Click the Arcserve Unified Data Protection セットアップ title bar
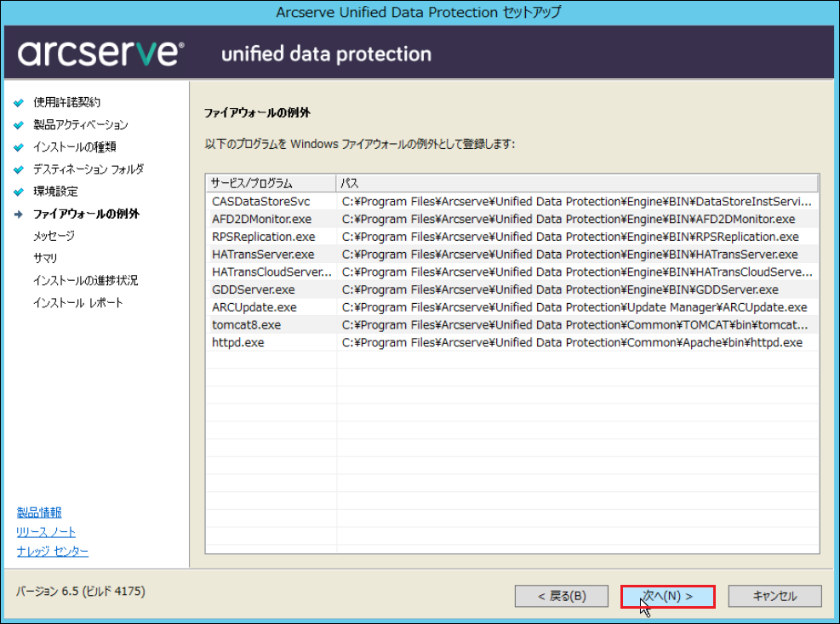Viewport: 840px width, 624px height. [419, 12]
